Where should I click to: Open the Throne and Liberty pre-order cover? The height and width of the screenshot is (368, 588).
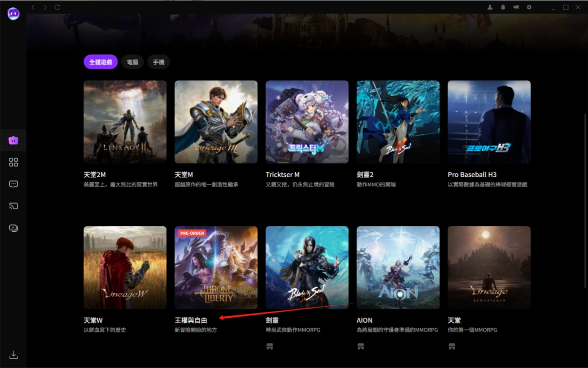tap(216, 267)
